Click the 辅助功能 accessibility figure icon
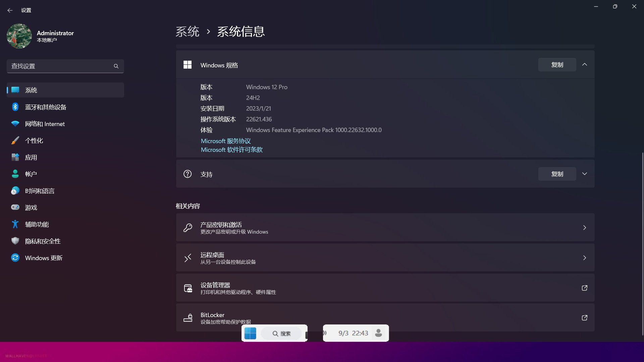Screen dimensions: 644x362 (x=15, y=224)
